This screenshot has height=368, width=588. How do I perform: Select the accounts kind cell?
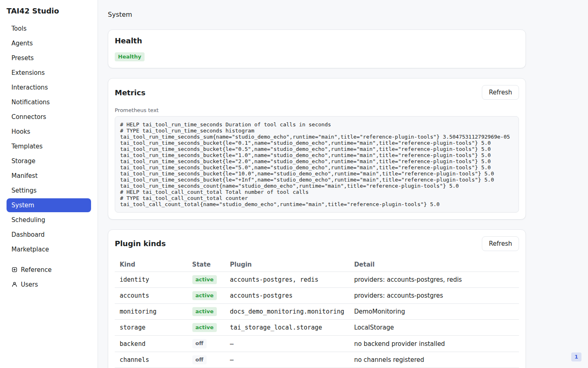[x=134, y=296]
